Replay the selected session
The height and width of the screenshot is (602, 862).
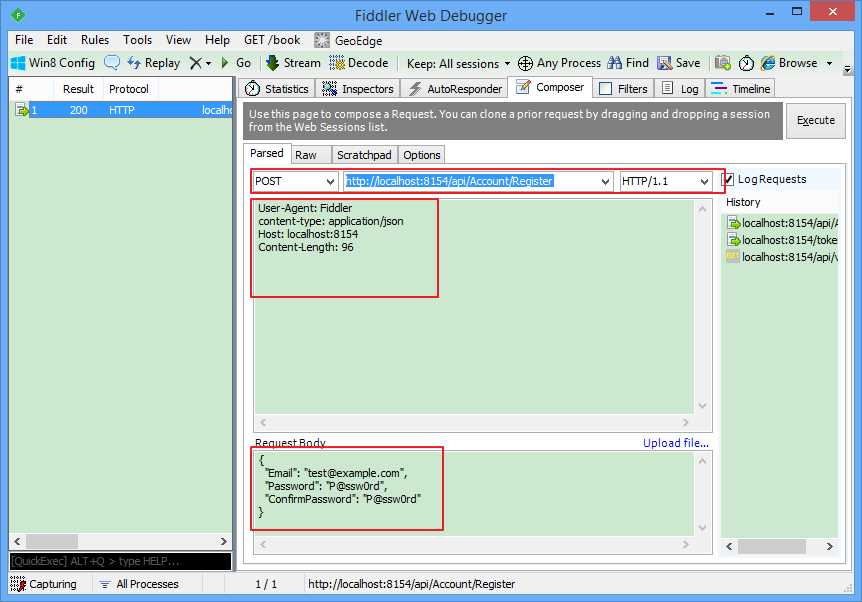153,63
